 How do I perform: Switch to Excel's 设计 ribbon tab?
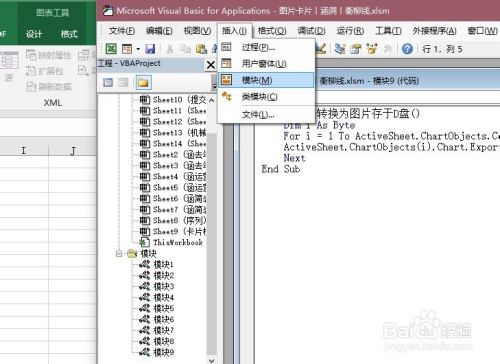click(x=34, y=34)
